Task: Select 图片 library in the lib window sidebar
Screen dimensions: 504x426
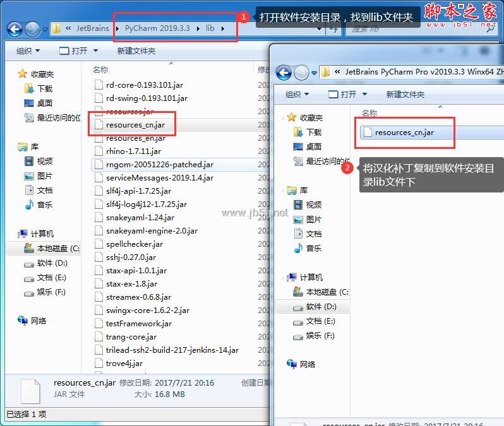Action: pos(39,176)
